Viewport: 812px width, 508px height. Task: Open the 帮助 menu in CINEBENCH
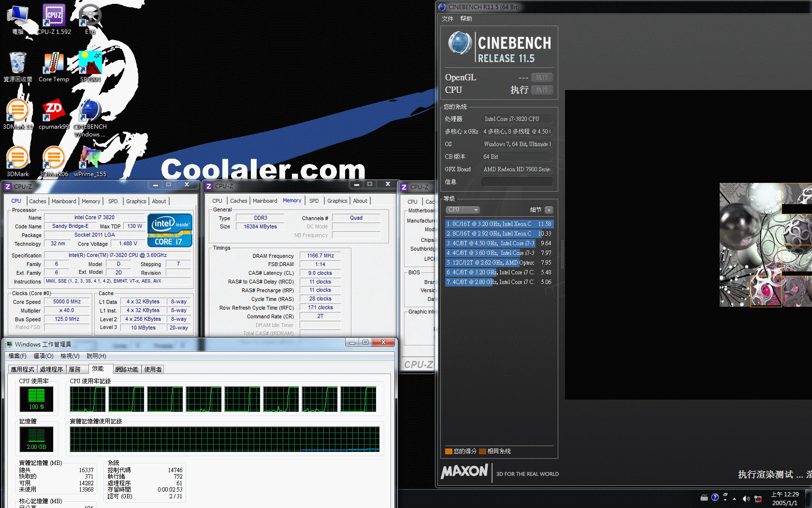[x=466, y=18]
